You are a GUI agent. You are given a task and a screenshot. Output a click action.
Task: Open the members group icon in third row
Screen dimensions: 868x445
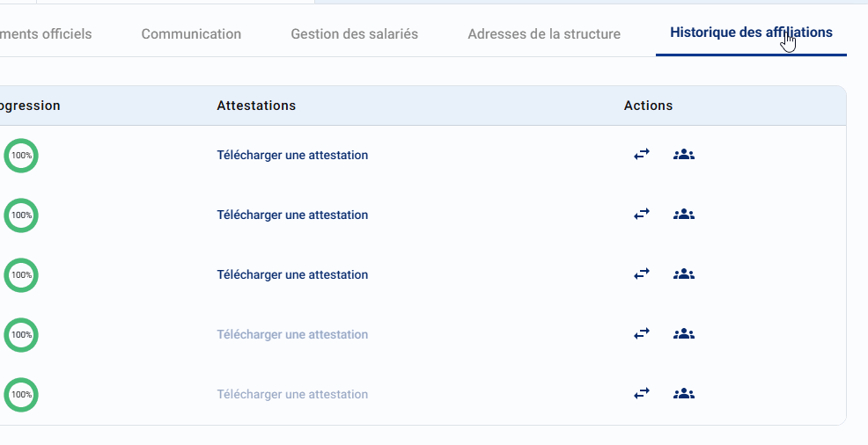[684, 274]
